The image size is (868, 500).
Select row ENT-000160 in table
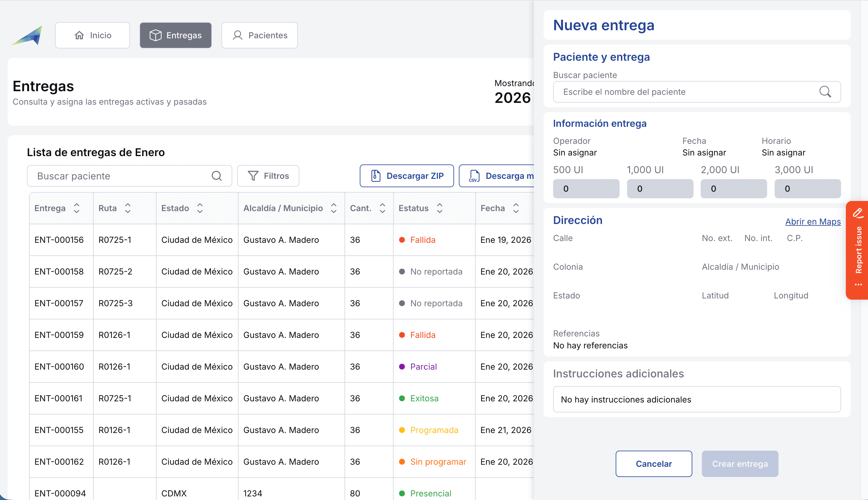[x=59, y=366]
